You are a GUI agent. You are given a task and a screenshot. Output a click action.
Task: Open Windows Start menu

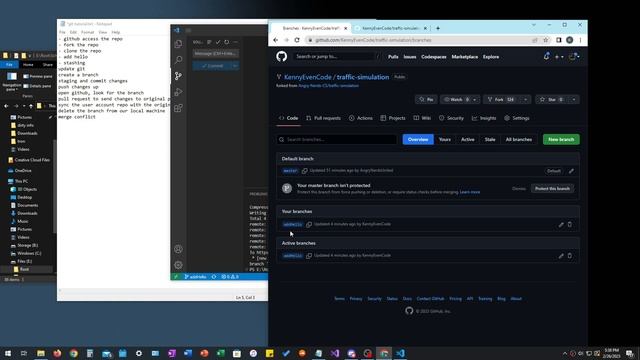[8, 353]
